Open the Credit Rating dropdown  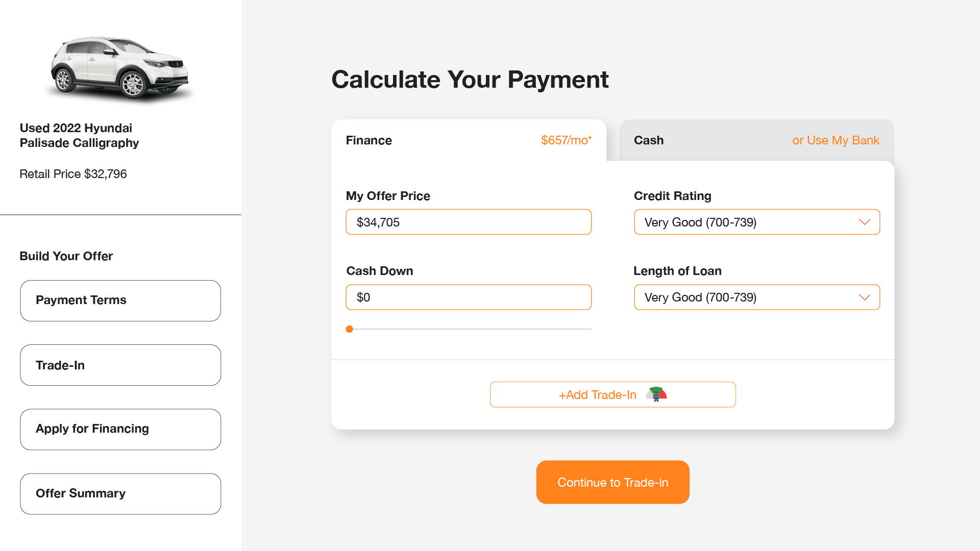756,222
